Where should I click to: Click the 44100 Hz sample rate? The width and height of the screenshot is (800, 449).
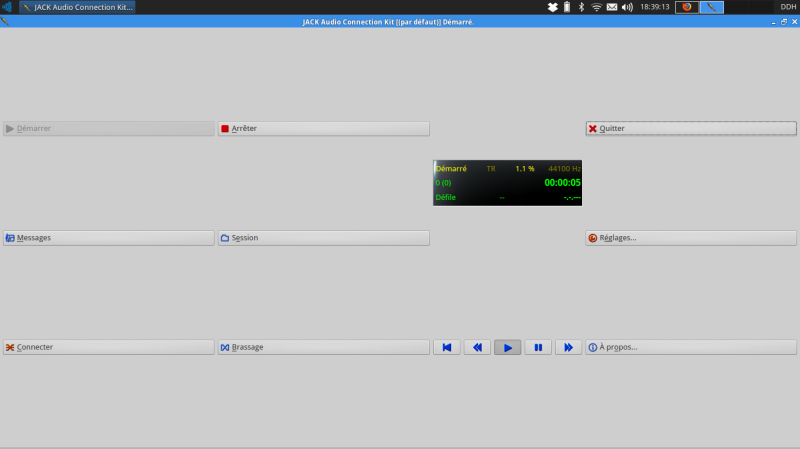(564, 168)
